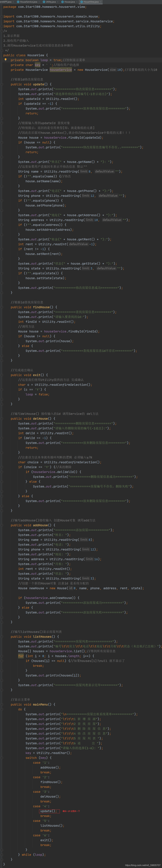Click house.setName(name) statement
This screenshot has width=162, height=868.
point(44,181)
